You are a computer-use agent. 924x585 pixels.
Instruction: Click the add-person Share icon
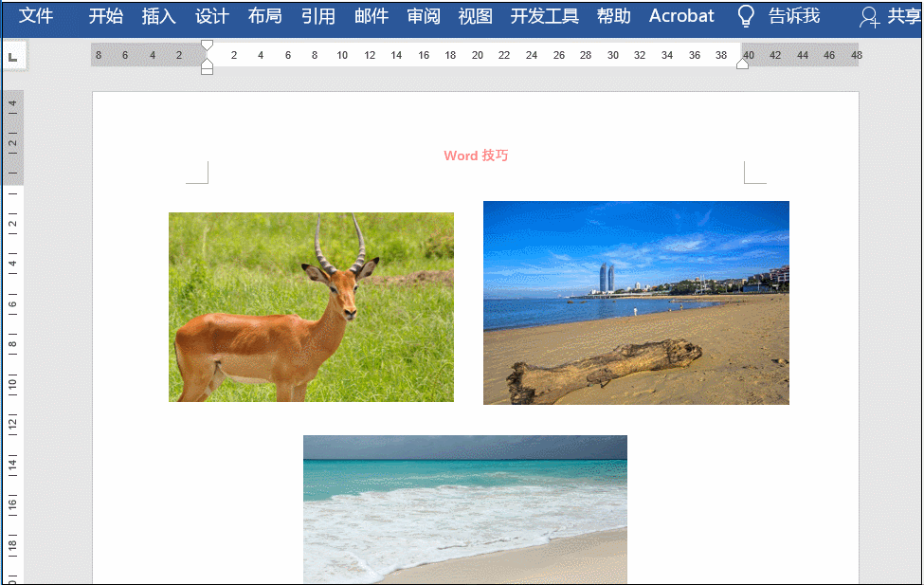[x=869, y=16]
